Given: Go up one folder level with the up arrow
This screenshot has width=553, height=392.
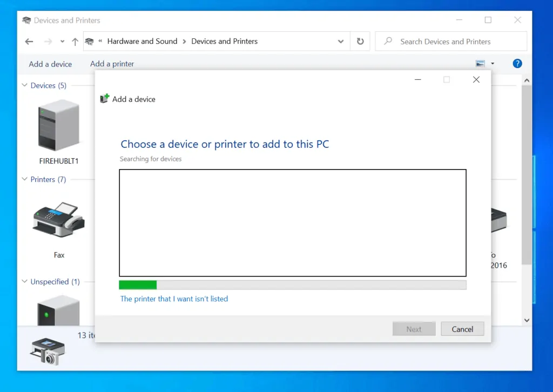Looking at the screenshot, I should point(75,41).
